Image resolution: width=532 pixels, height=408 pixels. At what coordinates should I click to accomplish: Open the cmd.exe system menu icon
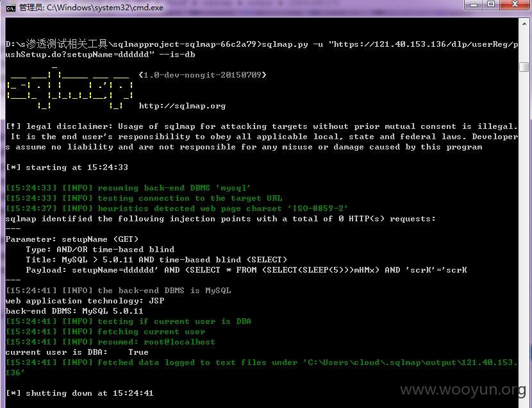10,8
